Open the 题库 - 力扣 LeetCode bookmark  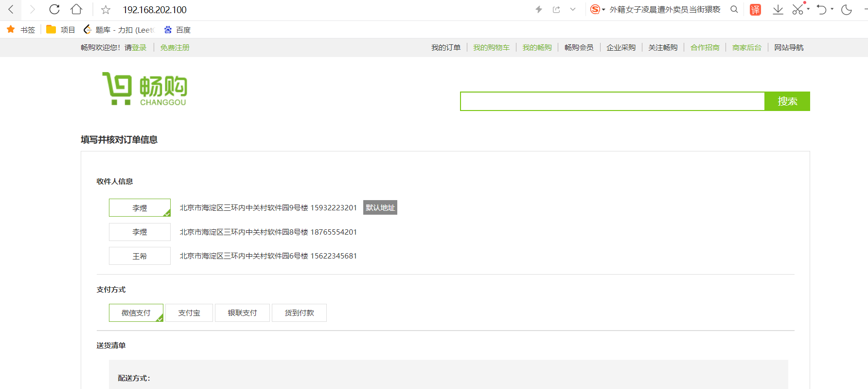click(x=119, y=30)
